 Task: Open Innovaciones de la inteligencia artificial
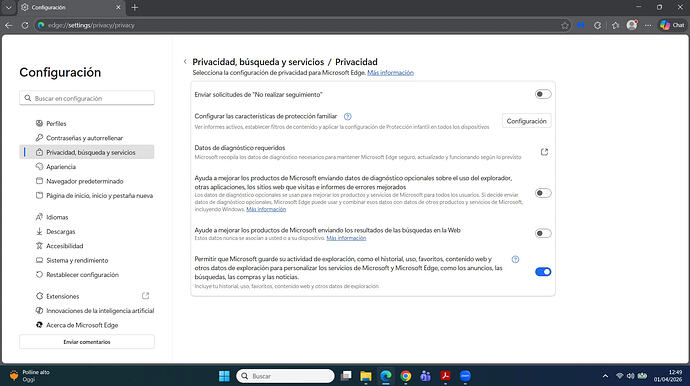click(87, 311)
